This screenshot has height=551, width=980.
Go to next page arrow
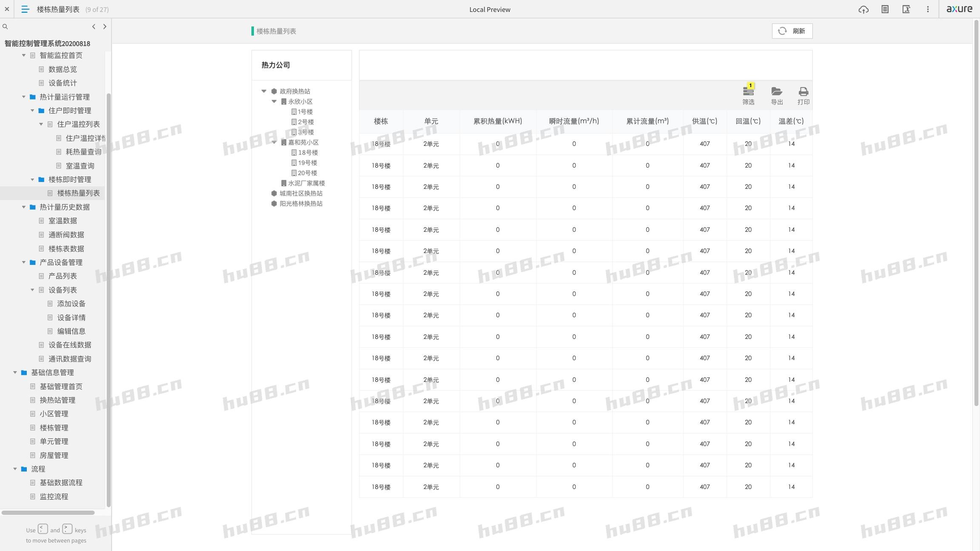pyautogui.click(x=105, y=27)
